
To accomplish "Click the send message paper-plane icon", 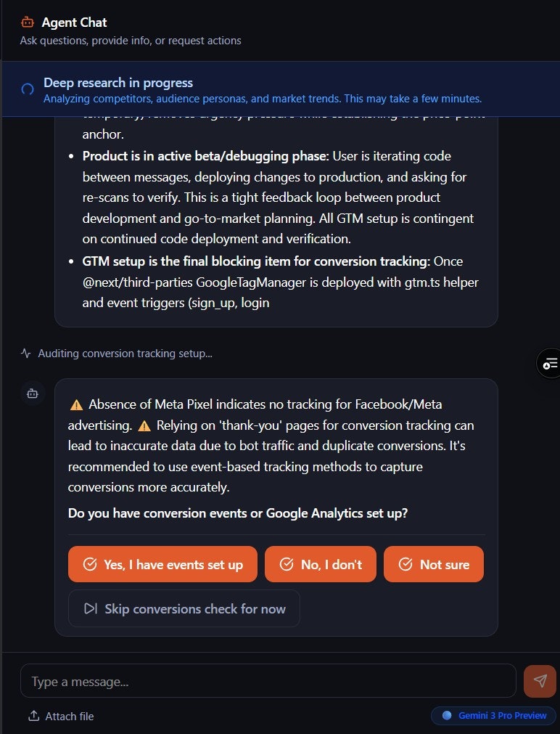I will tap(540, 681).
